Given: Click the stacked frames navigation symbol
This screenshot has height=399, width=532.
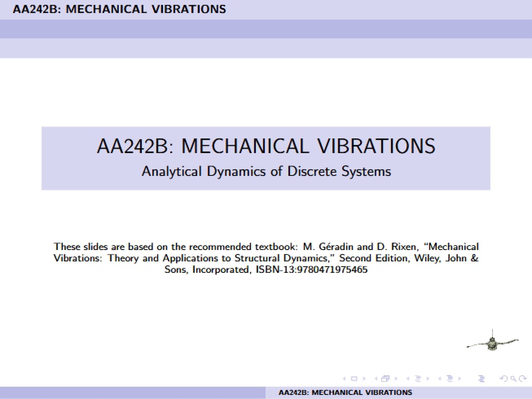Looking at the screenshot, I should tap(385, 379).
